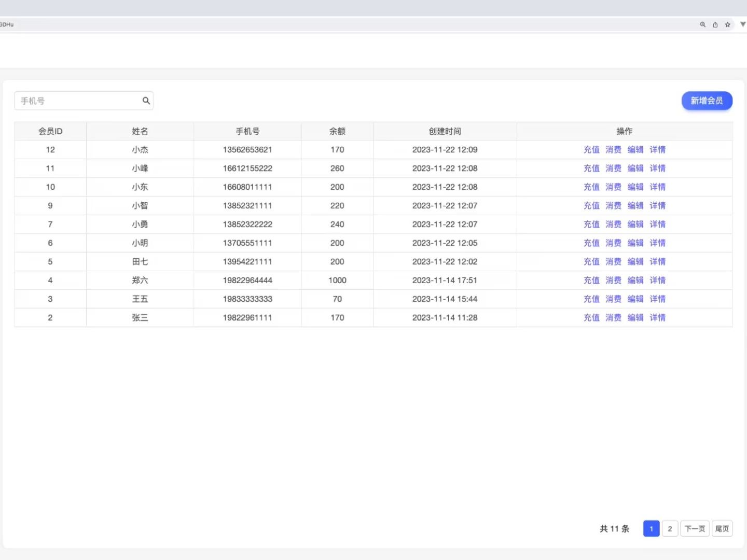747x560 pixels.
Task: Click 充值 for member 小勇
Action: (591, 224)
